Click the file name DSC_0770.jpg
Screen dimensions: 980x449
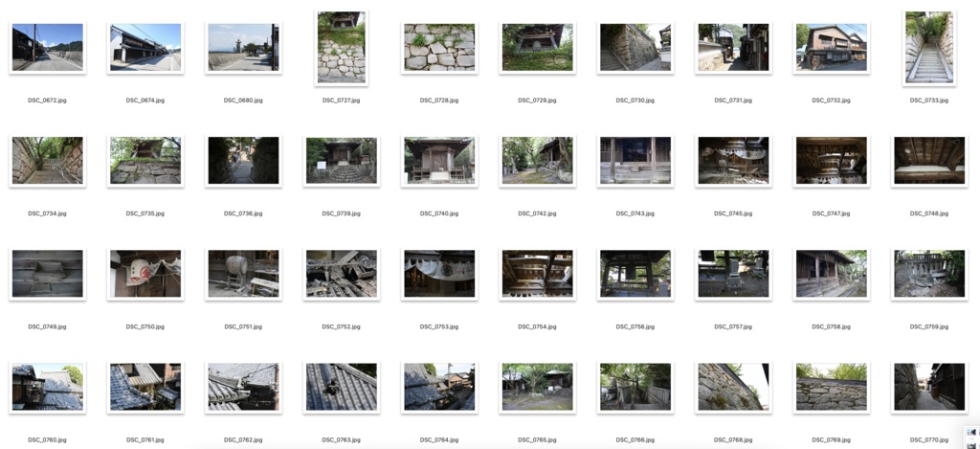929,439
